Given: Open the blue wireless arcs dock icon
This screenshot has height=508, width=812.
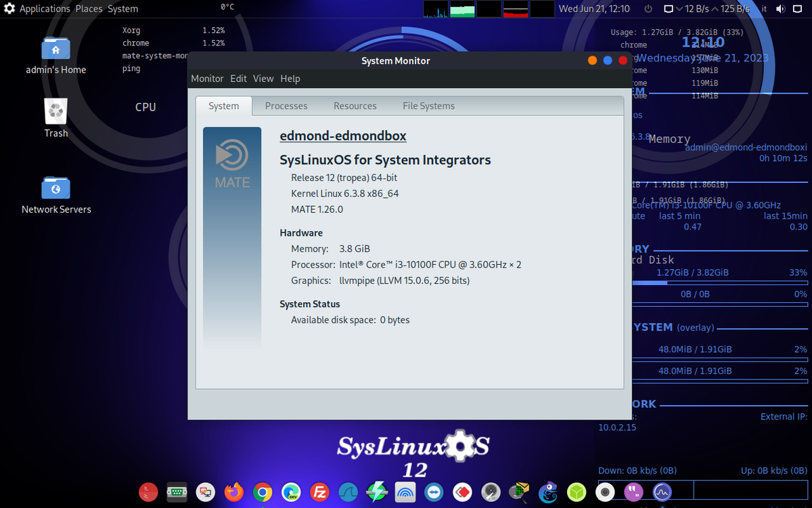Looking at the screenshot, I should click(x=405, y=492).
